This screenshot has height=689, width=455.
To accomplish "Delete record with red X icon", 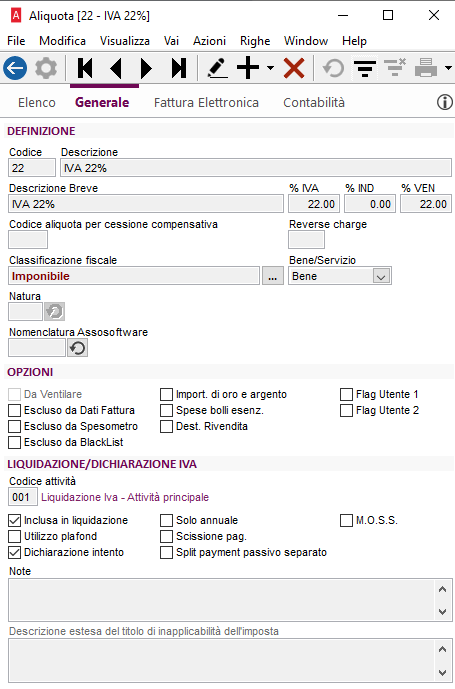I will (x=294, y=69).
